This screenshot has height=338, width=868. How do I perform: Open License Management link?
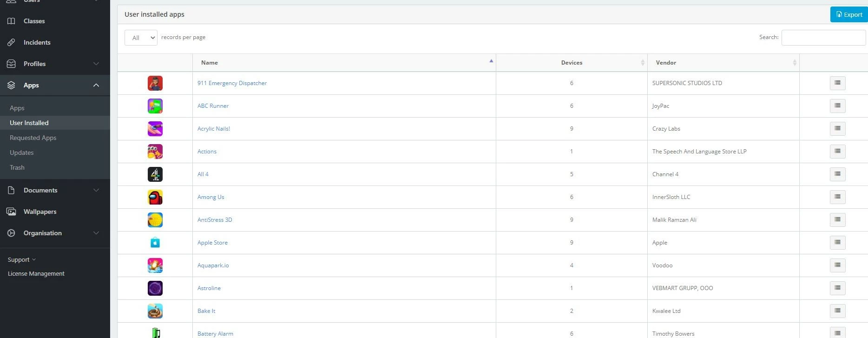(x=36, y=274)
